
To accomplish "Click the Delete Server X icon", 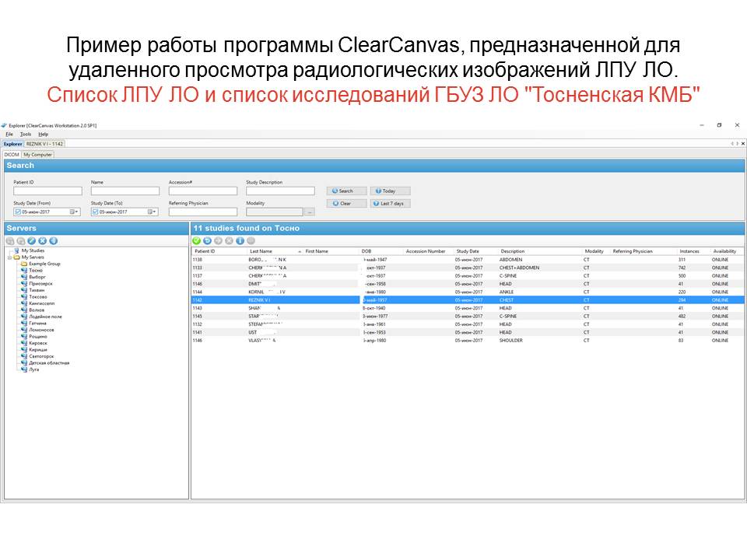I will coord(43,240).
